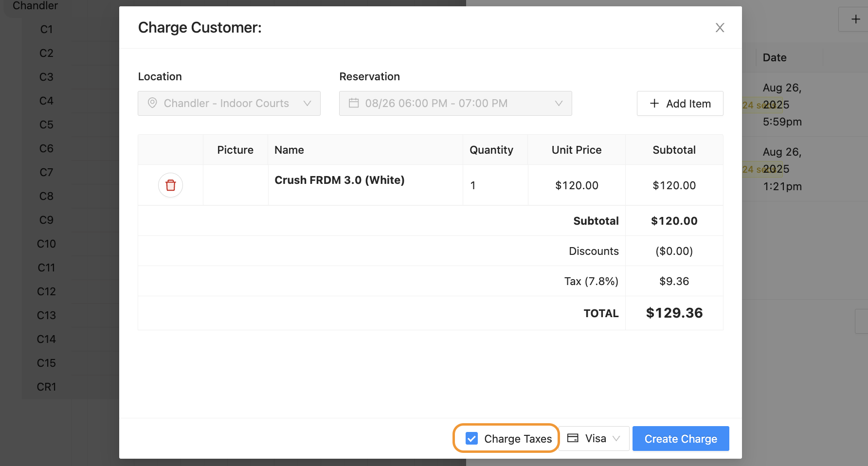The image size is (868, 466).
Task: Expand the Reservation time dropdown
Action: [455, 103]
